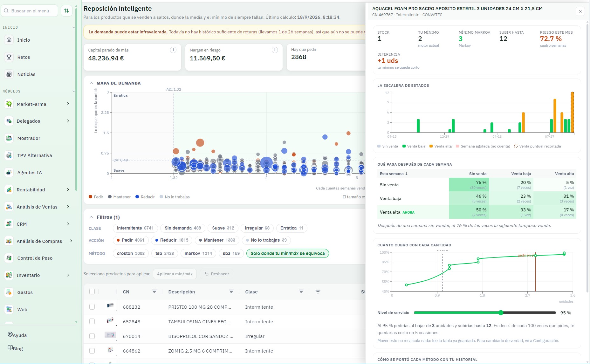The width and height of the screenshot is (590, 364).
Task: Filter by Pedir action chip
Action: (130, 240)
